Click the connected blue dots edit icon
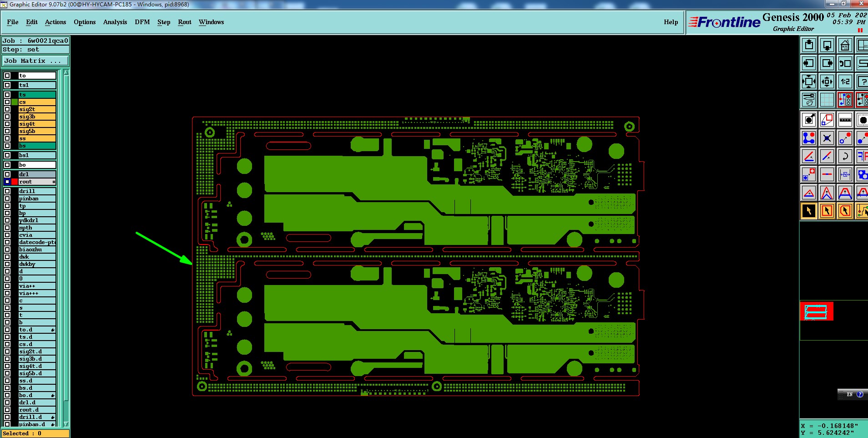The height and width of the screenshot is (438, 868). 808,138
